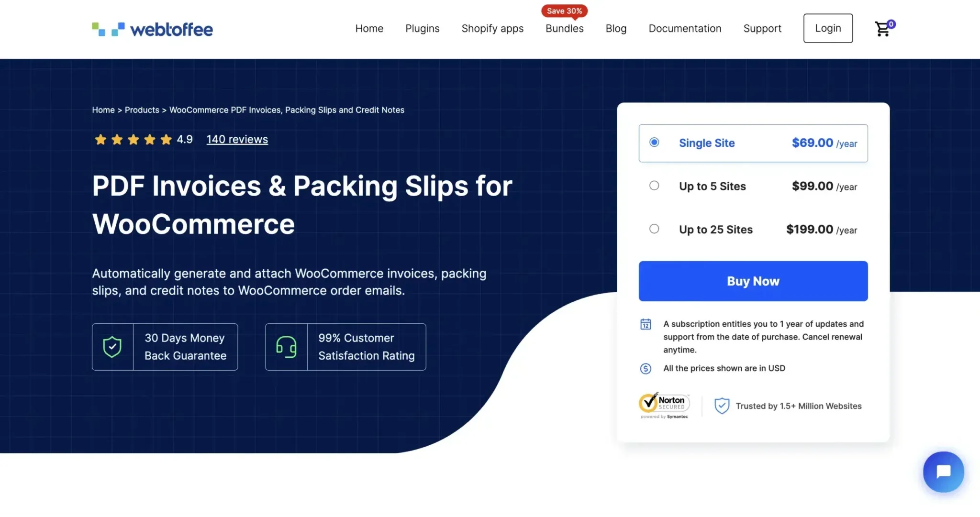Click the 'Automatically generate and attach' description
This screenshot has height=517, width=980.
coord(289,282)
